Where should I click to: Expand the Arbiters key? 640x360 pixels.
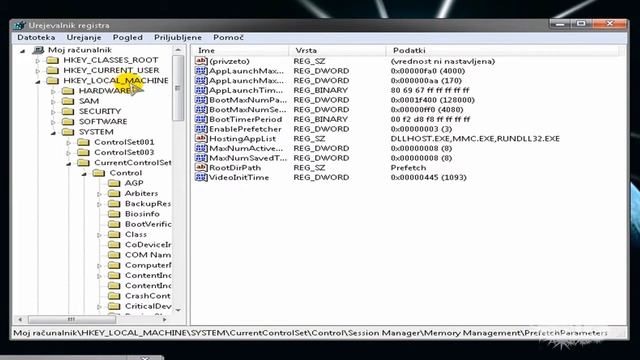pyautogui.click(x=99, y=194)
